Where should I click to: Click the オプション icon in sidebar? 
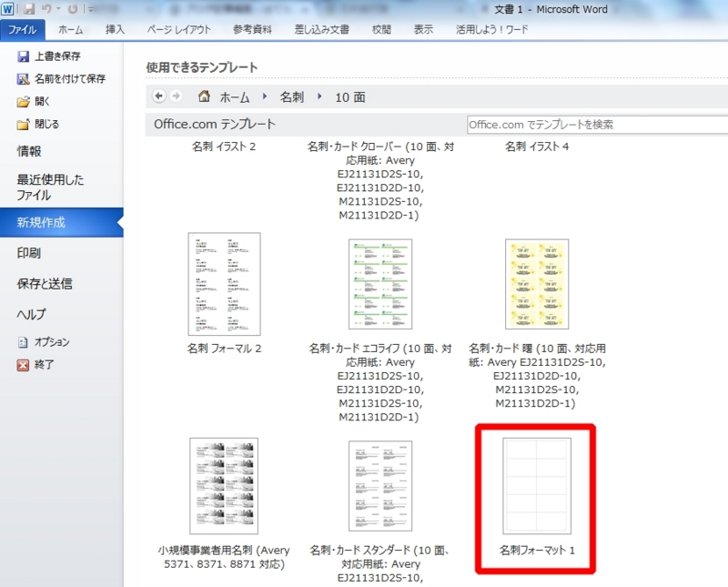pyautogui.click(x=23, y=343)
